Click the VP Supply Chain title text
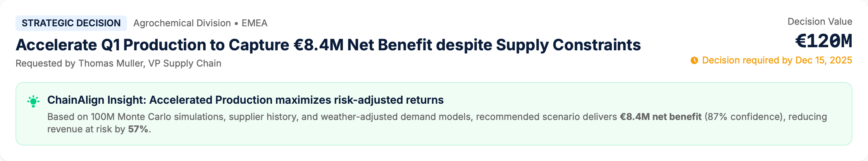Viewport: 868px width, 161px height. 184,63
